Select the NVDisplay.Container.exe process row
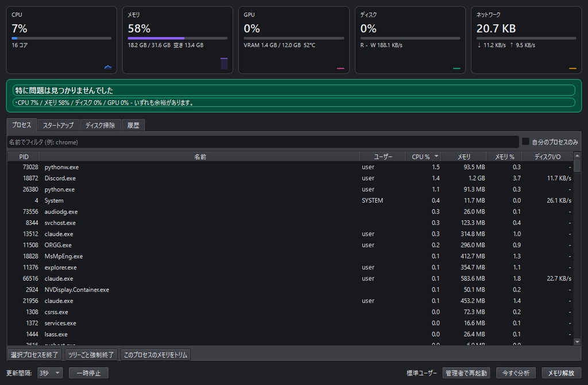The height and width of the screenshot is (385, 588). [290, 290]
